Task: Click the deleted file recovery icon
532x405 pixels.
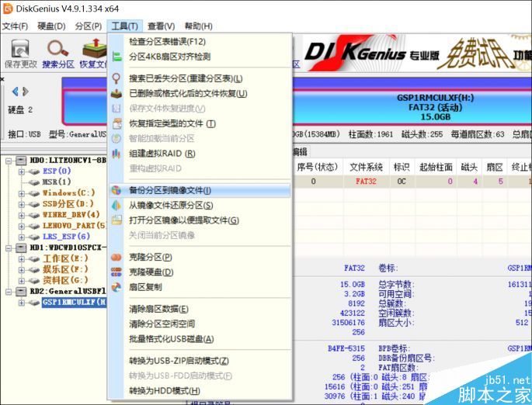Action: click(116, 94)
